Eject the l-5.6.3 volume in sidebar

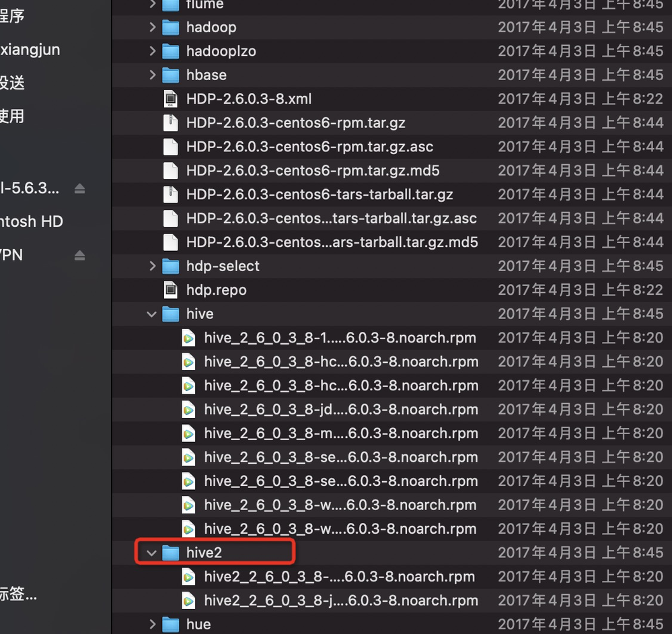click(x=80, y=188)
